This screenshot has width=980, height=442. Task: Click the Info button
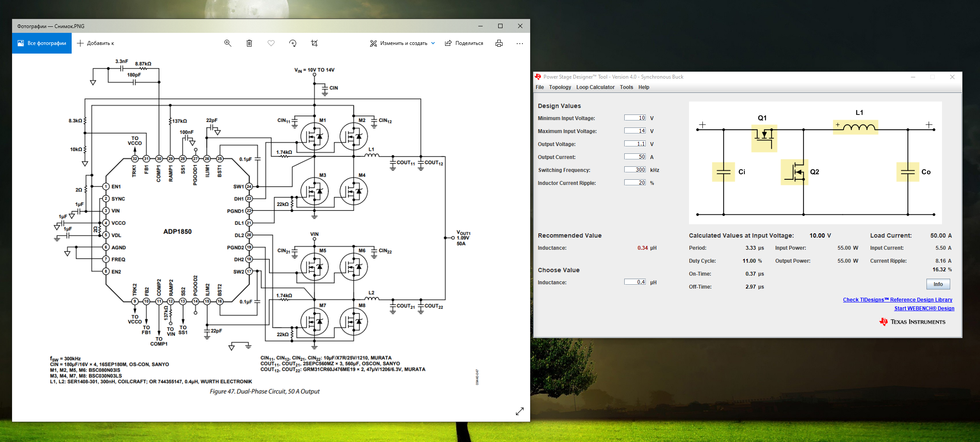(x=938, y=284)
